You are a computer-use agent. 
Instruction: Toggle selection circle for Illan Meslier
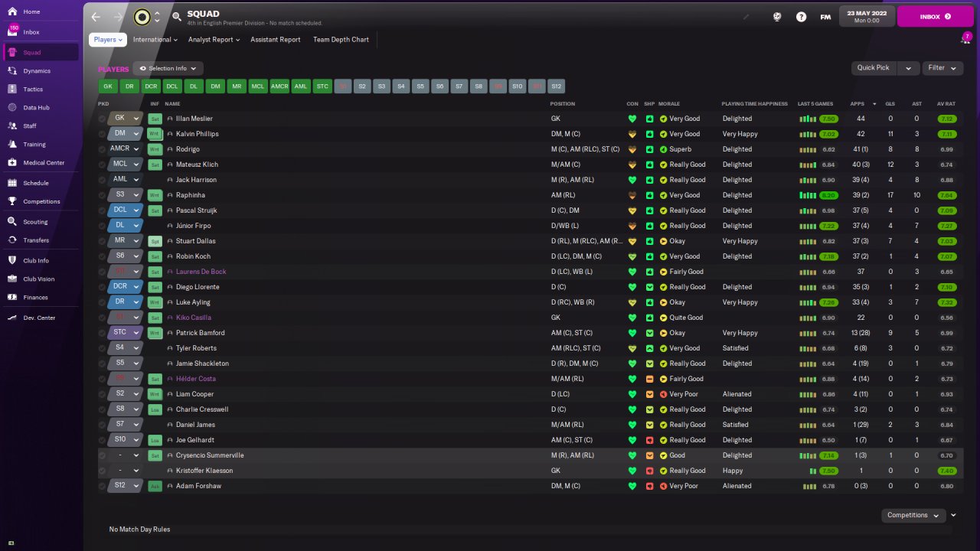103,119
